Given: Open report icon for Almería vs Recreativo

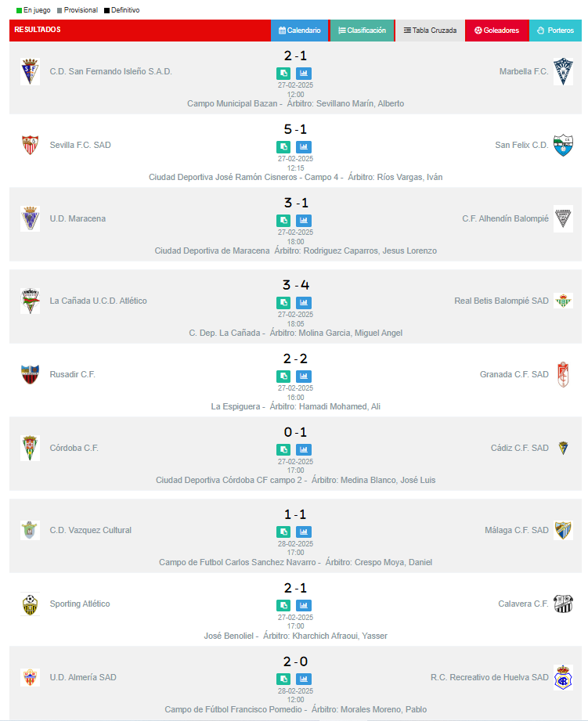Looking at the screenshot, I should point(283,679).
